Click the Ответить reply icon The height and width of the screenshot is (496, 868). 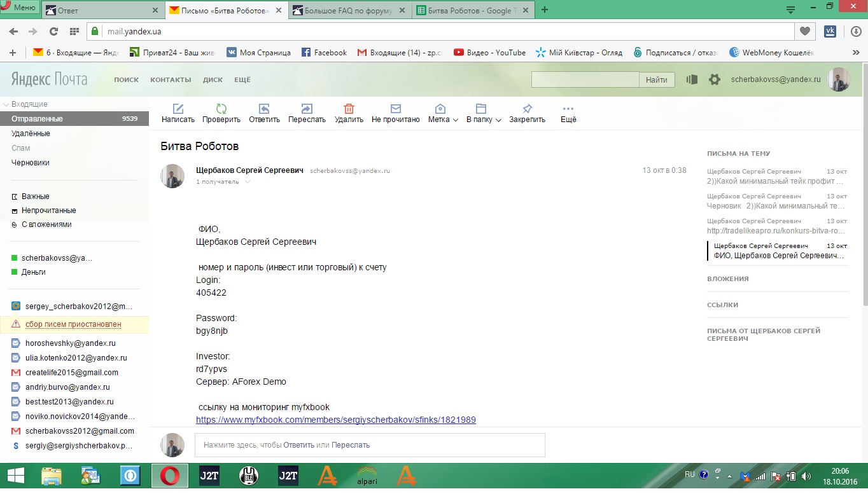pos(264,109)
